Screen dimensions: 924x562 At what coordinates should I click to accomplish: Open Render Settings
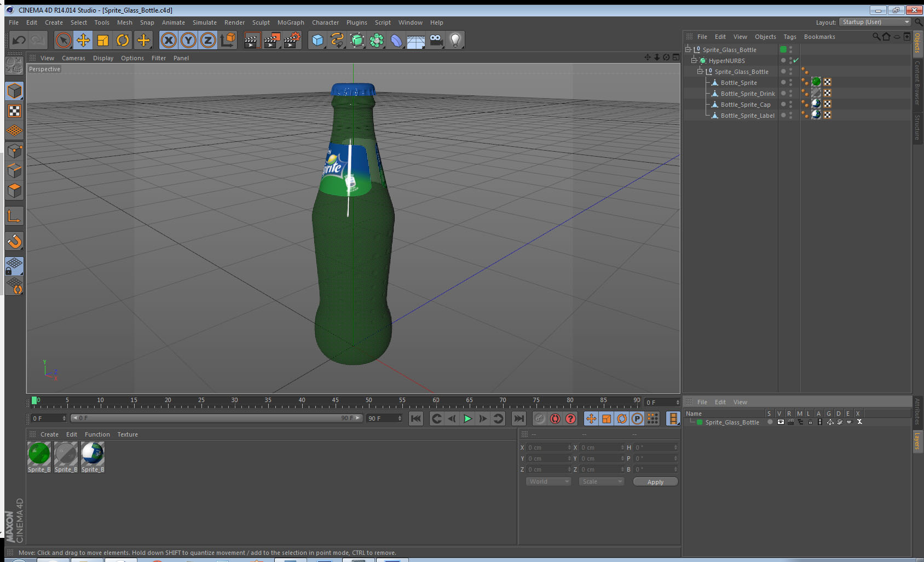click(292, 40)
